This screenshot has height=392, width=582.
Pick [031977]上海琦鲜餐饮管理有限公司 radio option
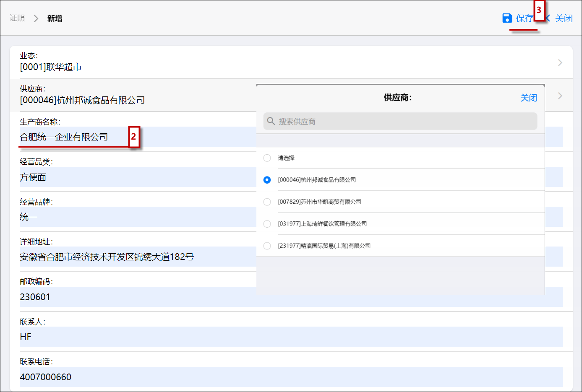coord(267,224)
